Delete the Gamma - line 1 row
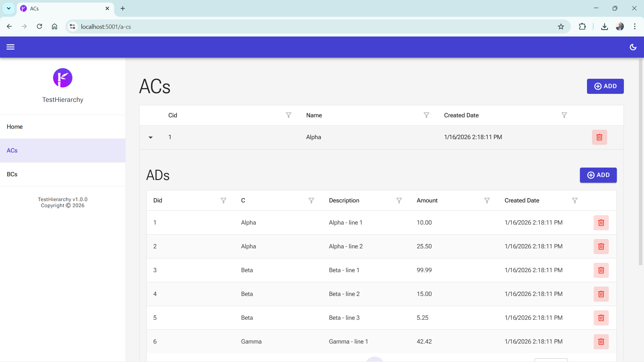This screenshot has height=362, width=644. click(x=601, y=342)
